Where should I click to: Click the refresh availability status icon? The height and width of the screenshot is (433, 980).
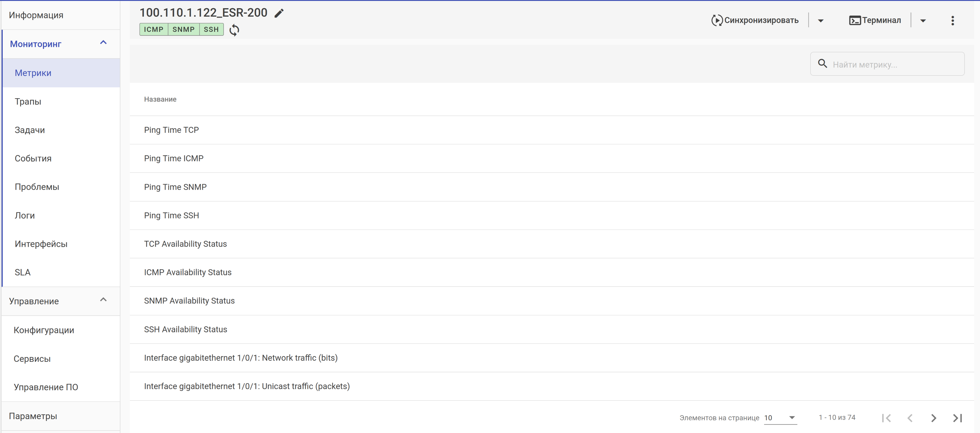coord(234,30)
